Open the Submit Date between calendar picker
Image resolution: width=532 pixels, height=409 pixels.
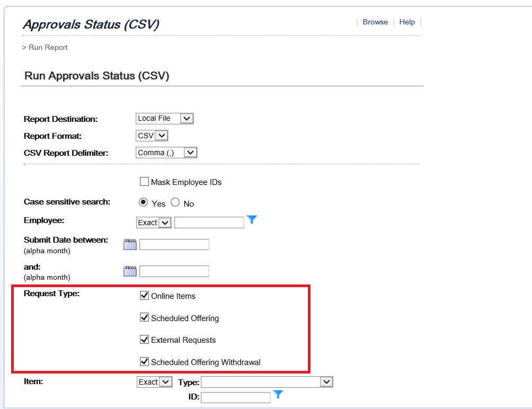tap(130, 245)
